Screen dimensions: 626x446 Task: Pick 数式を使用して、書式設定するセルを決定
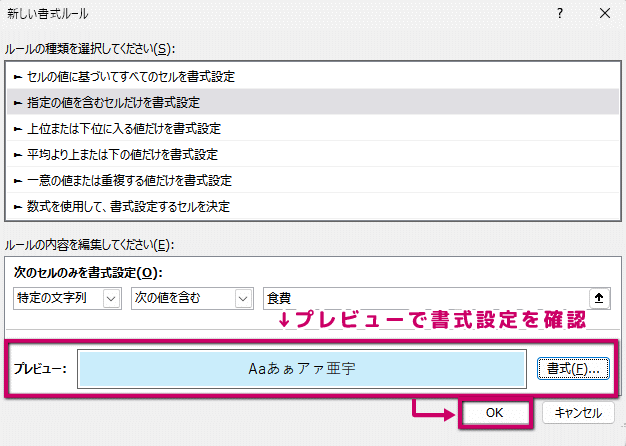coord(121,206)
